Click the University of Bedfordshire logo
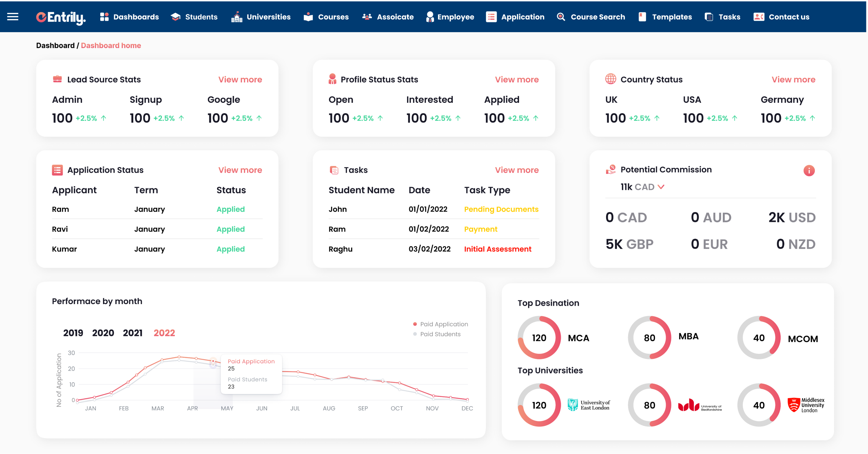Image resolution: width=868 pixels, height=454 pixels. click(x=700, y=405)
